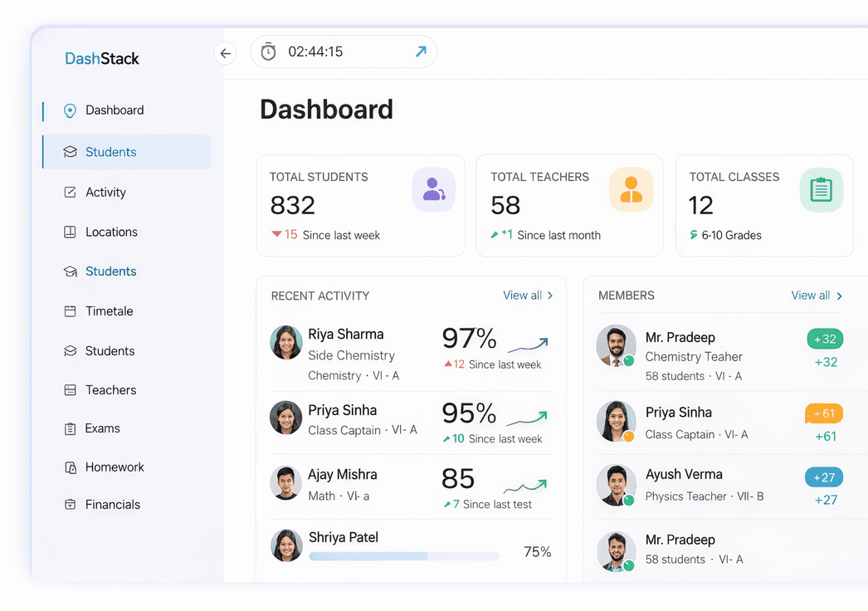This screenshot has width=868, height=611.
Task: Click the DashStack logo
Action: (102, 59)
